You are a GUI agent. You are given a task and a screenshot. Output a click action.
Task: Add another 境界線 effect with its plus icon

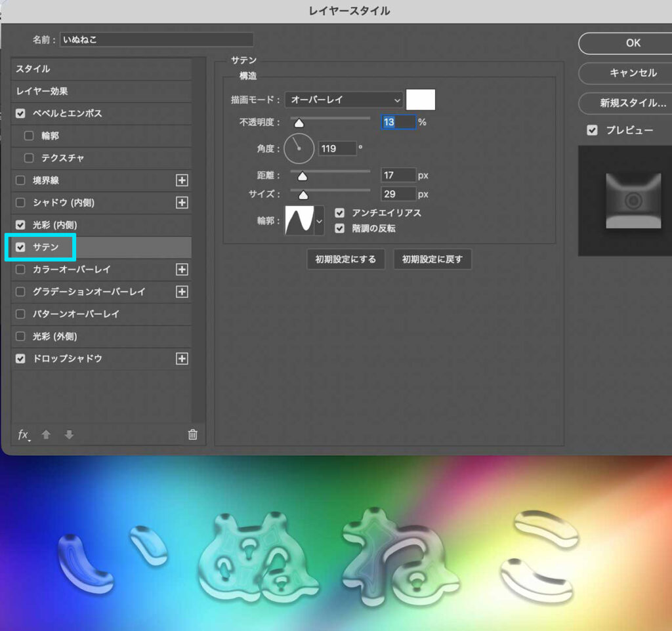pyautogui.click(x=182, y=180)
